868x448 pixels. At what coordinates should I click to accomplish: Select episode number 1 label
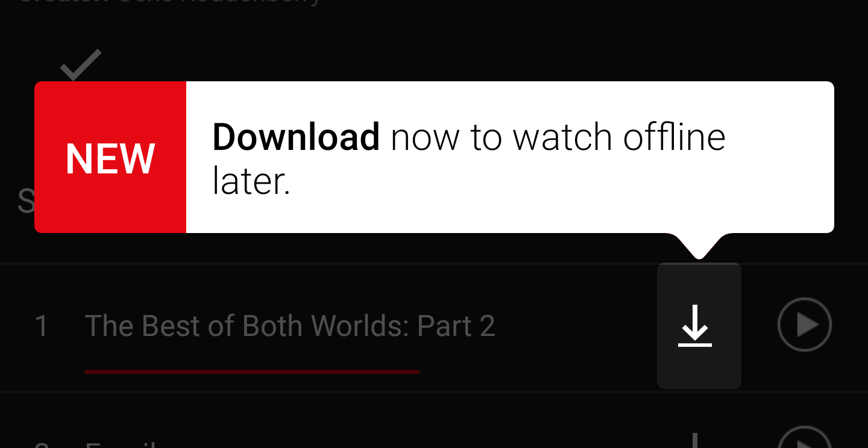pyautogui.click(x=42, y=326)
